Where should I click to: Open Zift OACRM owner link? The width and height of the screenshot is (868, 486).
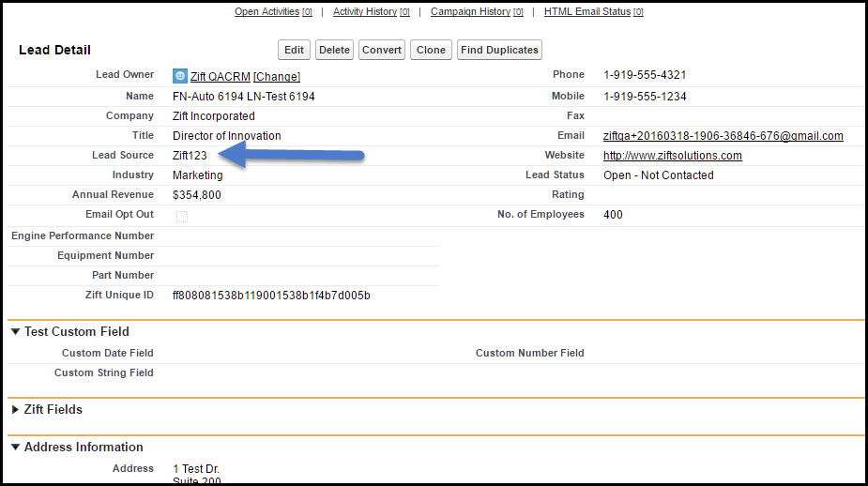(220, 77)
